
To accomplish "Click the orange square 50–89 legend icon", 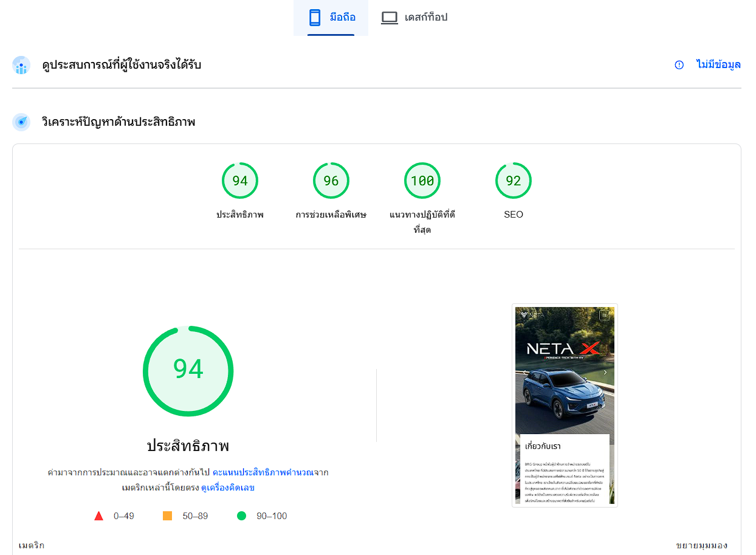I will pyautogui.click(x=168, y=516).
